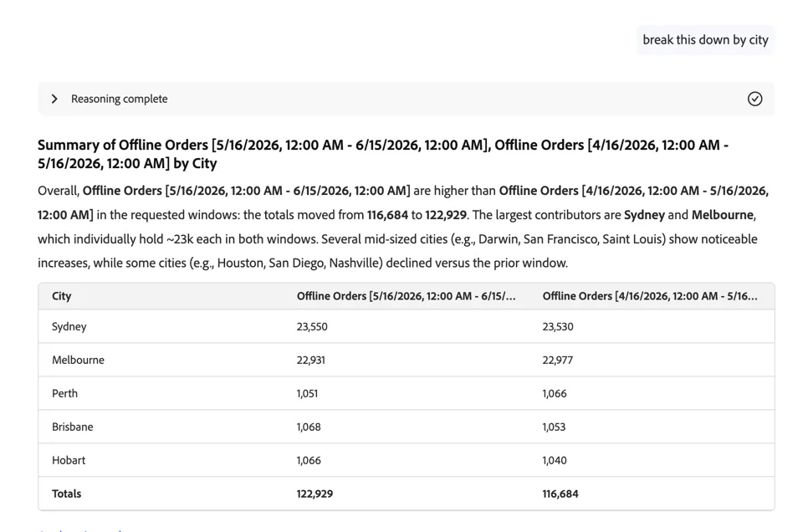Screen dimensions: 808x532
Task: Click the Offline Orders 5/16/2026 column header
Action: click(x=406, y=296)
